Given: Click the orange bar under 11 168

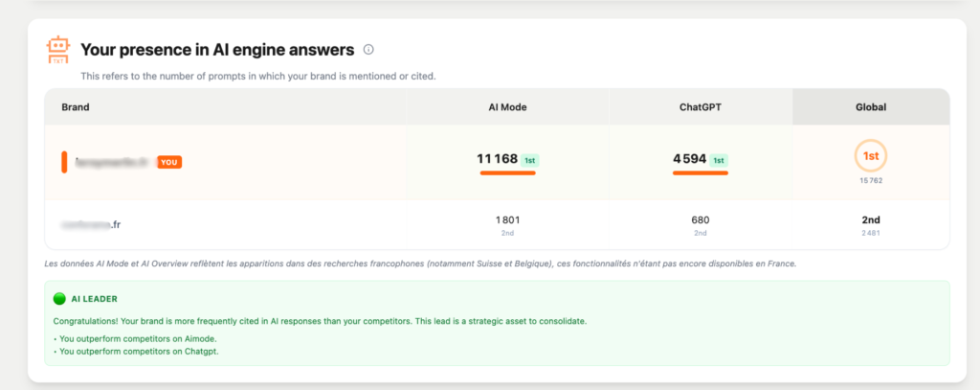Looking at the screenshot, I should click(507, 172).
